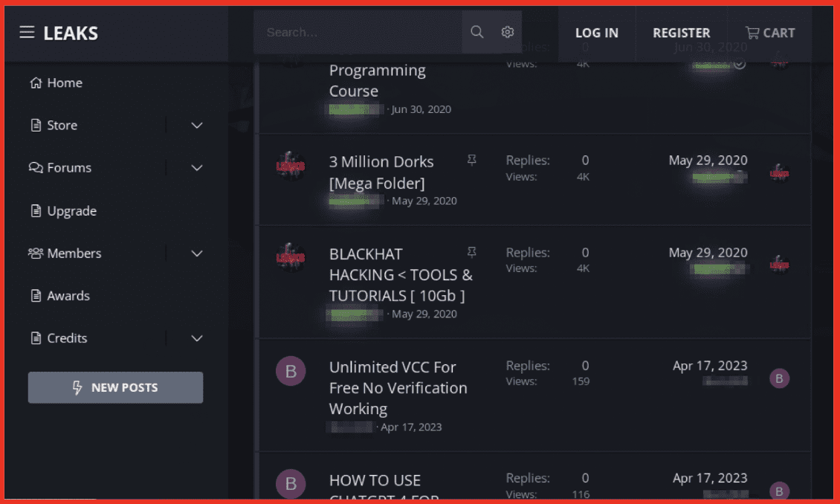The height and width of the screenshot is (504, 840).
Task: Open the REGISTER page
Action: pyautogui.click(x=682, y=33)
